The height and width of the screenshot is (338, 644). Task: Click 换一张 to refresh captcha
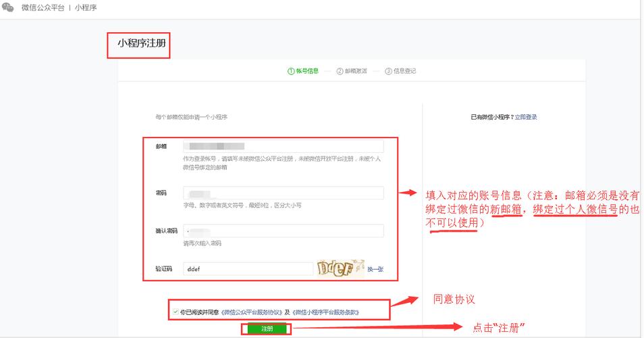375,269
